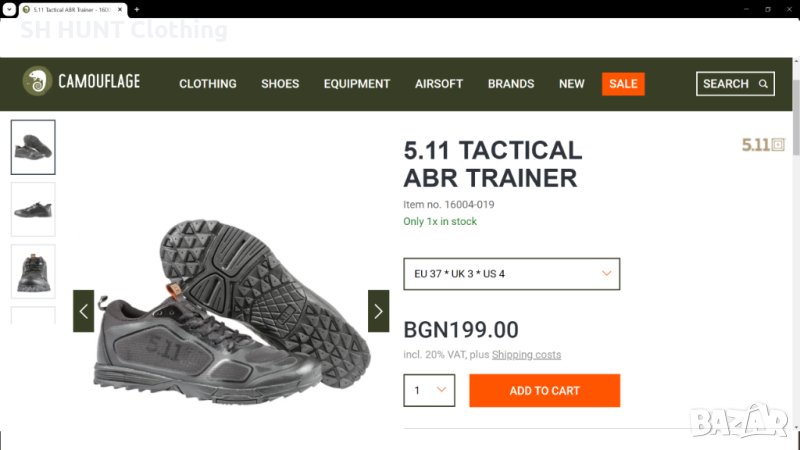Expand the EU 37 size dropdown
The image size is (800, 450).
pos(511,274)
